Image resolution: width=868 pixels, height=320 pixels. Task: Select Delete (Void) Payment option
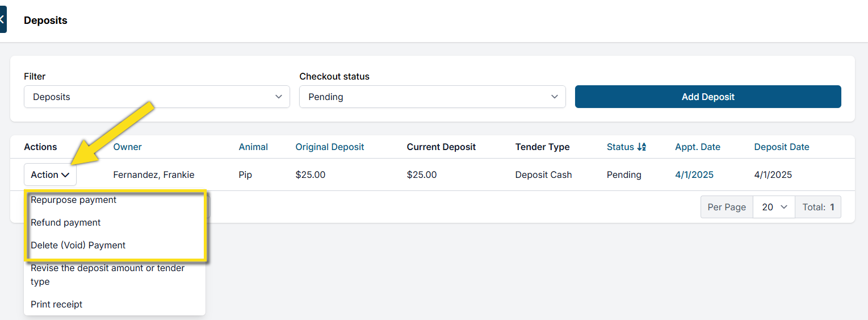coord(78,246)
